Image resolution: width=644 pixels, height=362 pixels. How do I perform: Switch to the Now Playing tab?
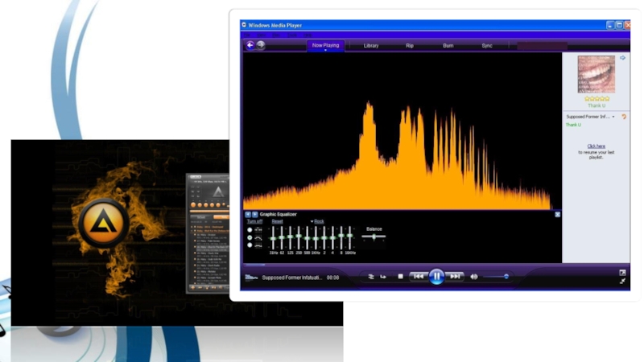click(x=325, y=45)
